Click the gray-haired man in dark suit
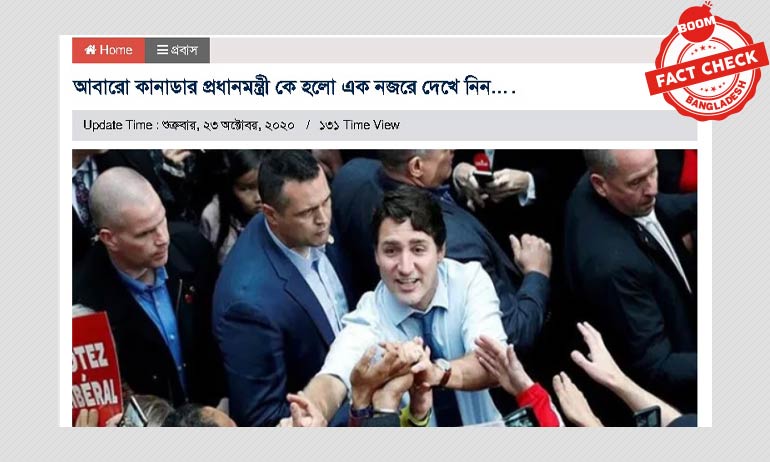The width and height of the screenshot is (770, 462). 631,275
